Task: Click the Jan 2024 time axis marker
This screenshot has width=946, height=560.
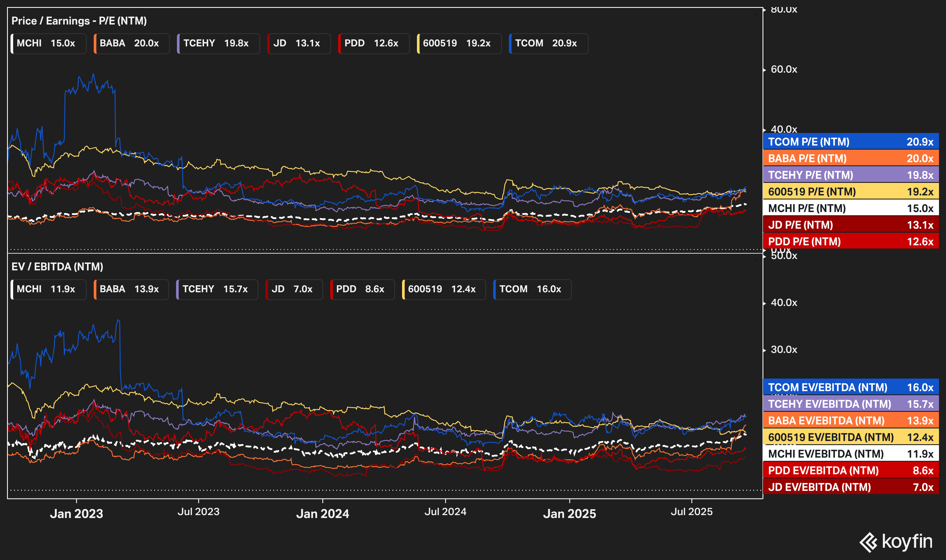Action: click(323, 514)
